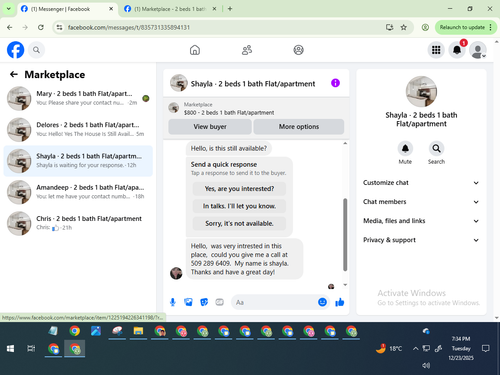Open the taskbar weather widget 18°C
This screenshot has height=375, width=500.
389,348
